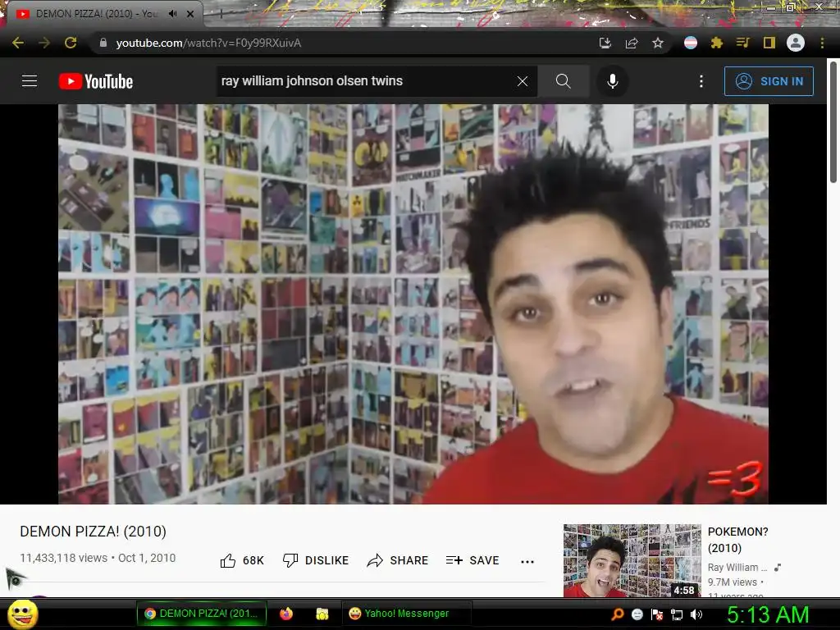Open the Firefox taskbar icon
The image size is (840, 630).
point(286,614)
